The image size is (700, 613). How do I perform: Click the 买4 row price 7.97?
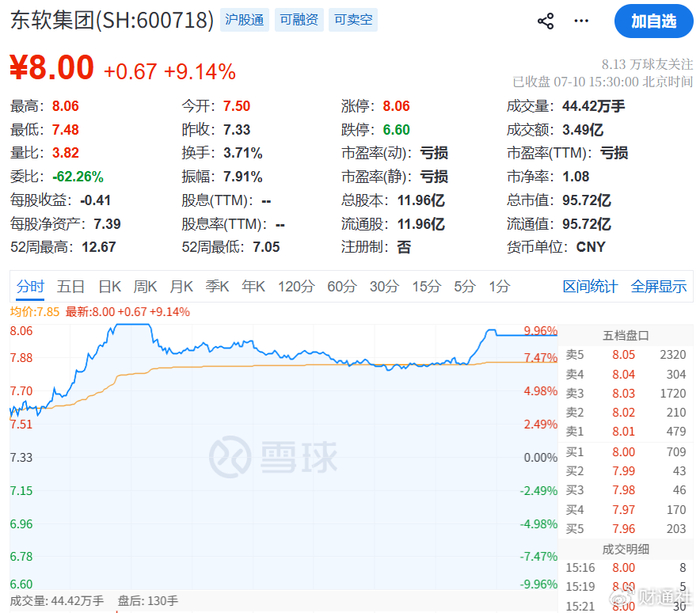pyautogui.click(x=623, y=509)
